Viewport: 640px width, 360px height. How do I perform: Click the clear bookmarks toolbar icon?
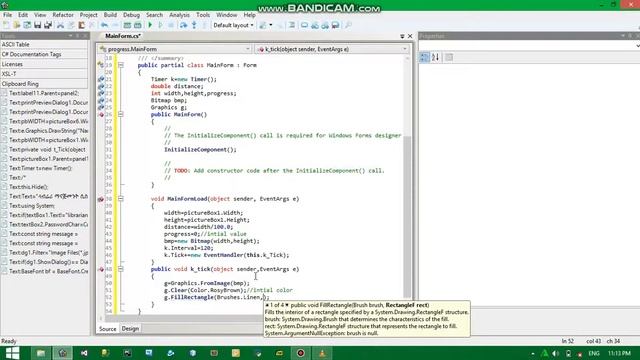(335, 25)
